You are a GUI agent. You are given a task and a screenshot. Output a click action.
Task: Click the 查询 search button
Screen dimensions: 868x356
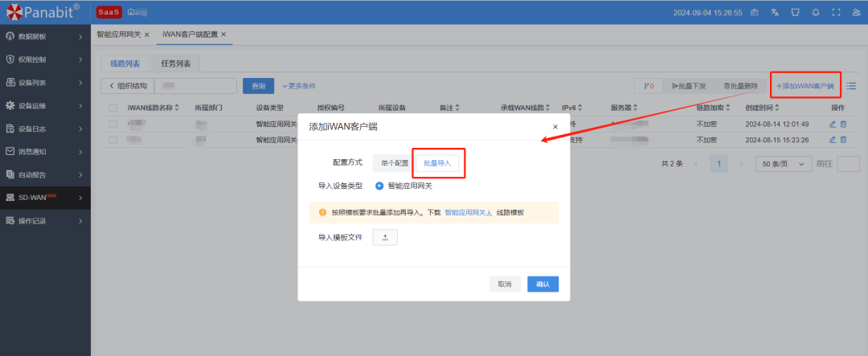(259, 86)
